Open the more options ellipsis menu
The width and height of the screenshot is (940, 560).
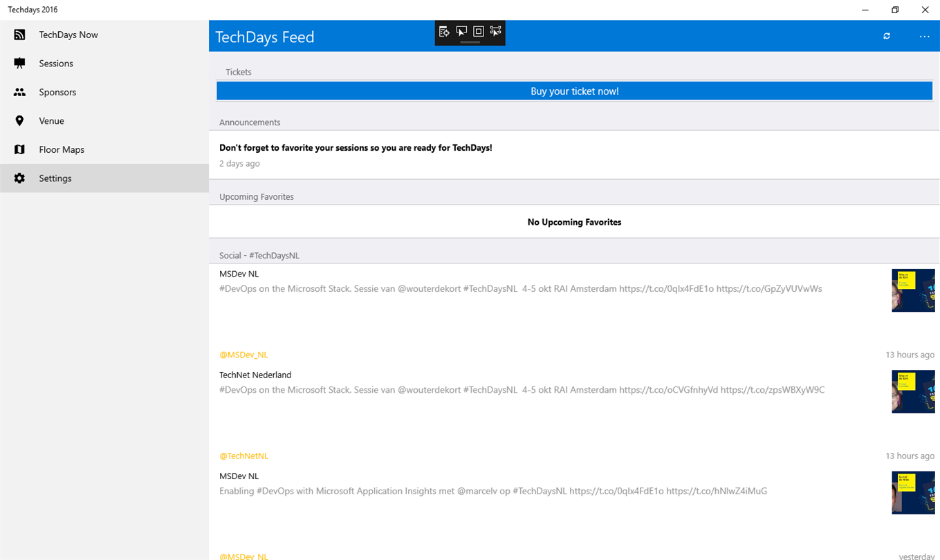(x=924, y=36)
